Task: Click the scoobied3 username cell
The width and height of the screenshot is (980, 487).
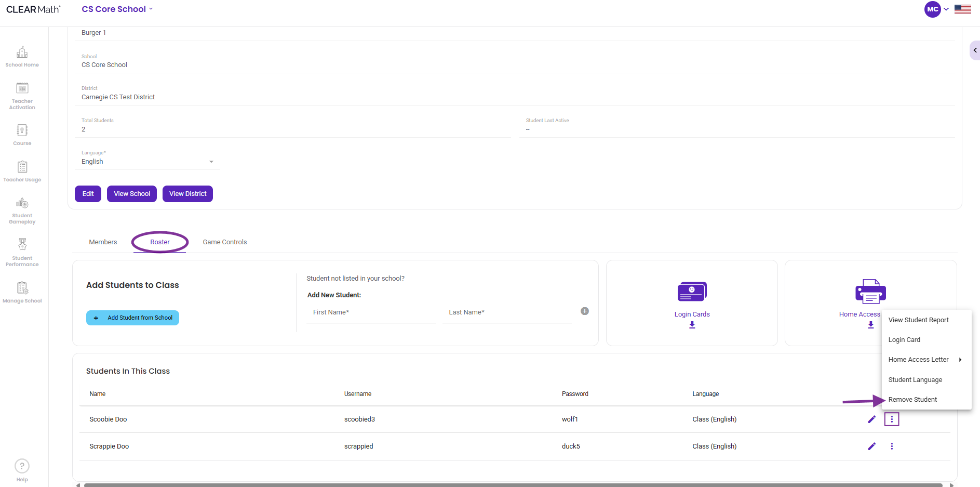Action: pos(359,419)
